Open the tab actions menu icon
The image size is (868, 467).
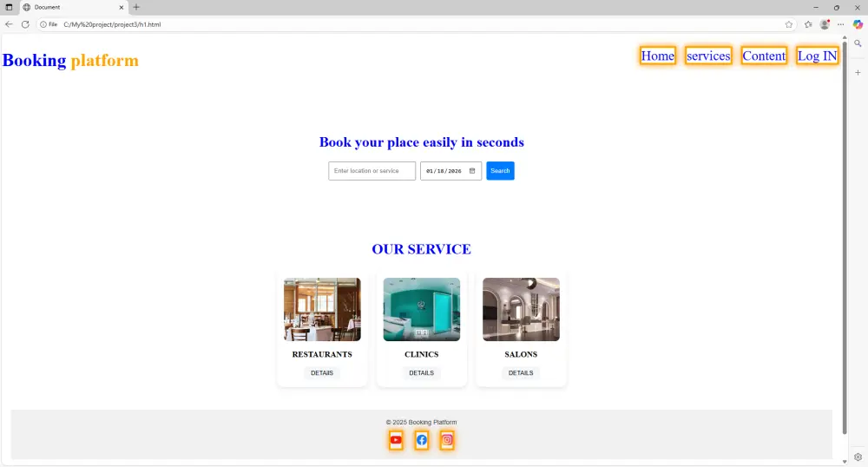coord(9,7)
